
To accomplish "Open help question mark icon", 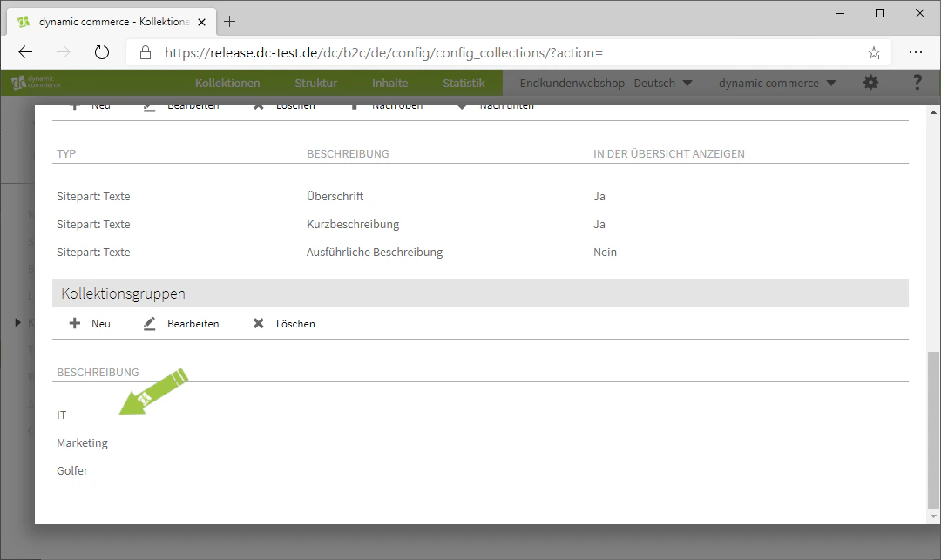I will (917, 83).
